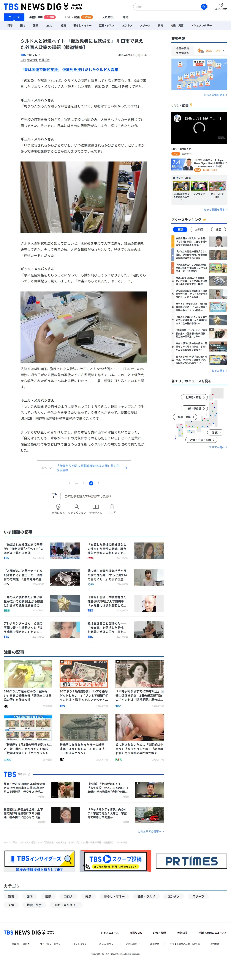Image resolution: width=231 pixels, height=980 pixels.
Task: Open エリア一覧へ link
Action: 218,447
